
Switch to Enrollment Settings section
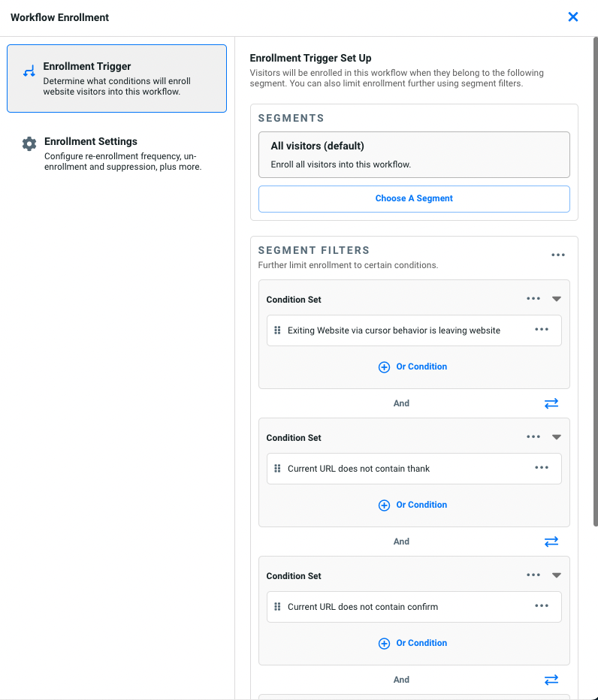point(116,153)
